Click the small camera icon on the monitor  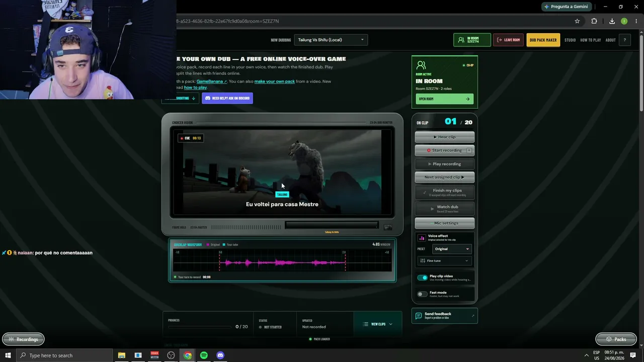click(x=388, y=227)
